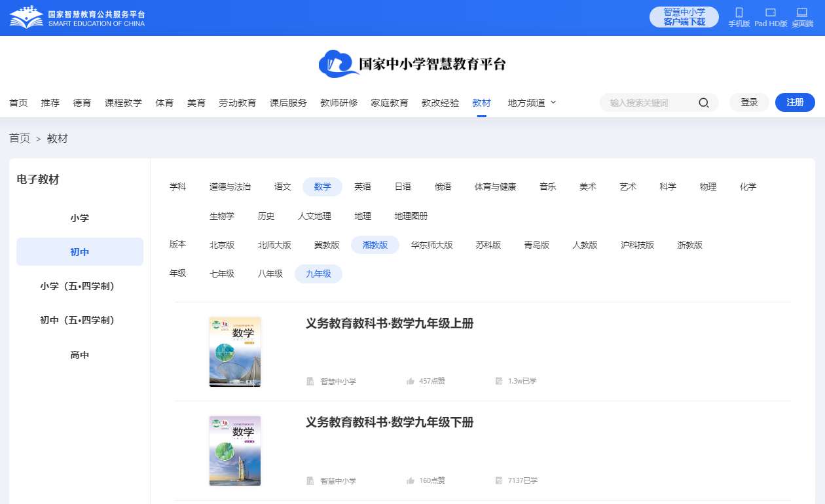Select the 物理 subject filter
This screenshot has height=504, width=825.
point(708,187)
